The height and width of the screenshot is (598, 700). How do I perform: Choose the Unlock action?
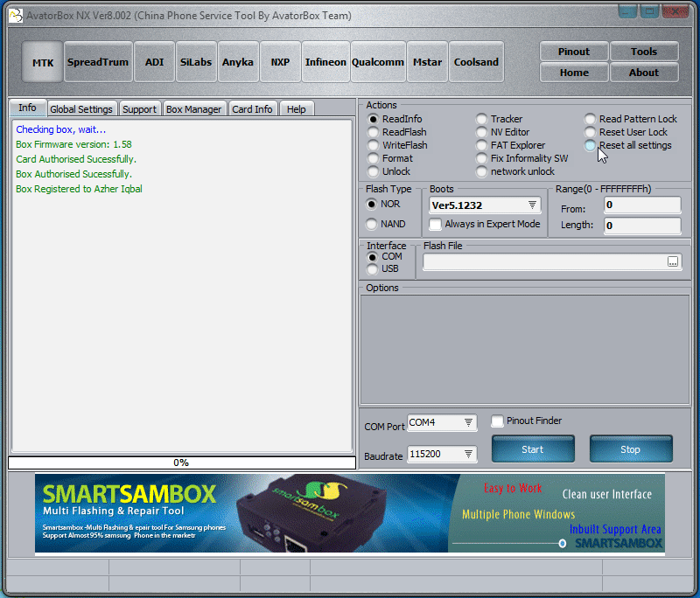[388, 171]
